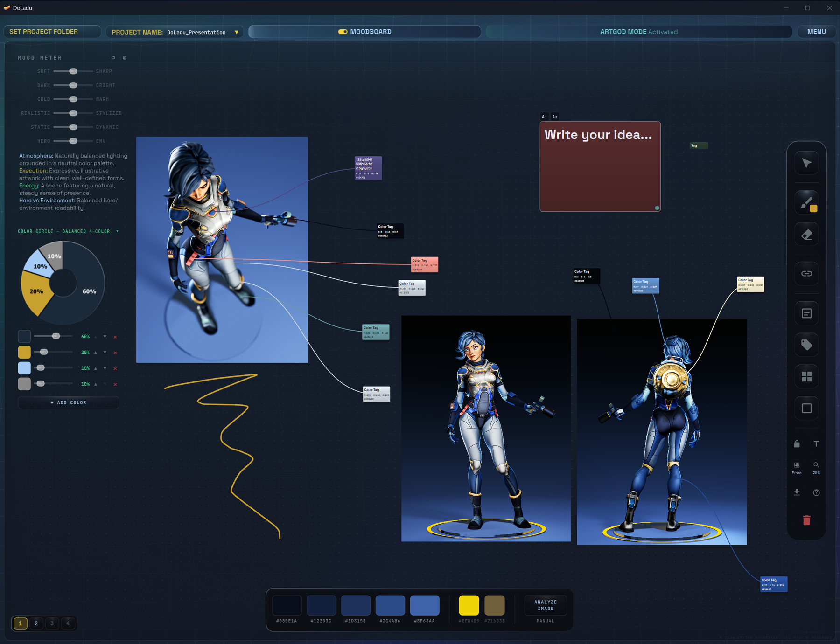Viewport: 840px width, 644px height.
Task: Click the + ADD COLOR button
Action: click(69, 402)
